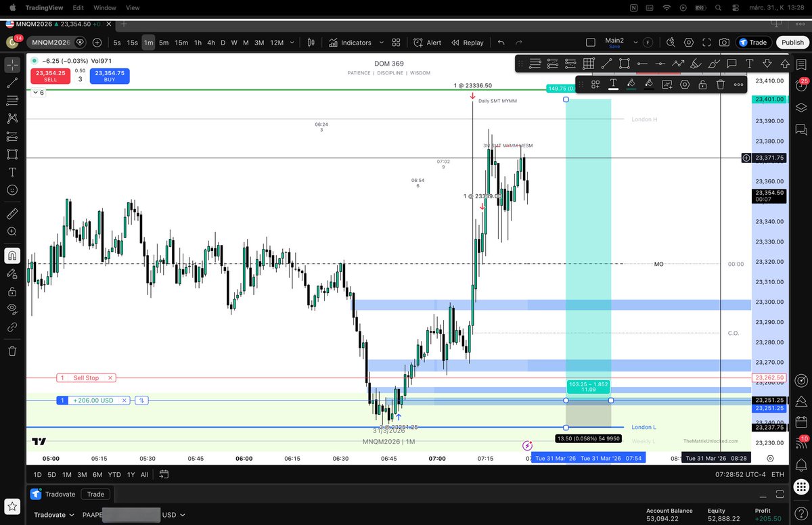Open the Edit menu in menu bar
Viewport: 812px width, 525px height.
[x=78, y=7]
